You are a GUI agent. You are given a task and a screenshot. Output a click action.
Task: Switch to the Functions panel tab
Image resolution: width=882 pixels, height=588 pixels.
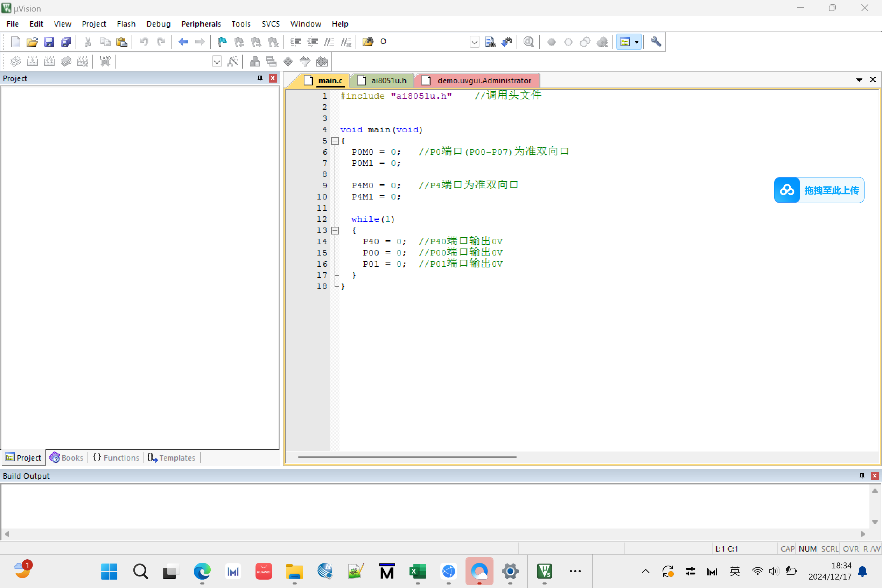(x=116, y=457)
